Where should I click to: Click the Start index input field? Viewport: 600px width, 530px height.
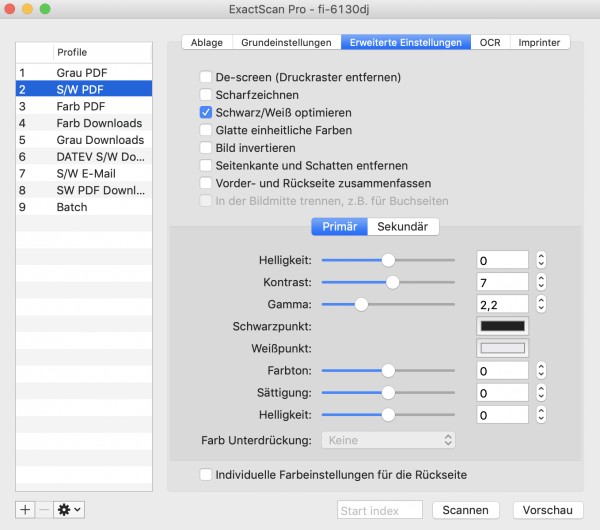(380, 510)
